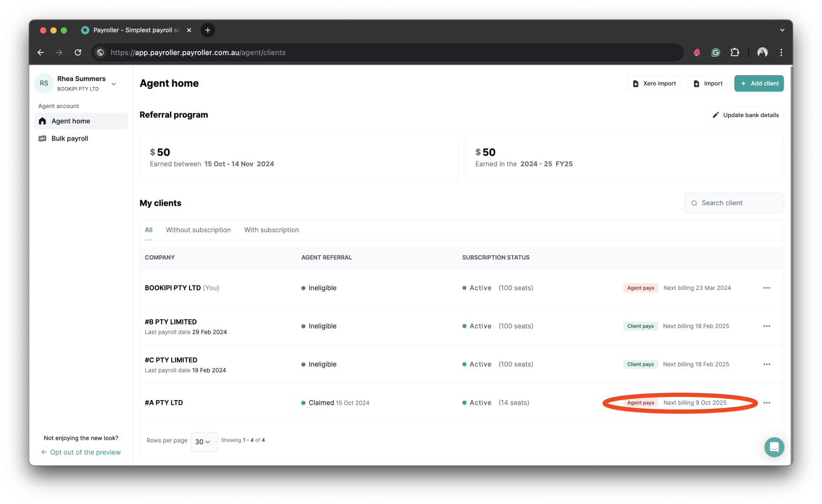Close the Payroller browser tab
The height and width of the screenshot is (504, 822).
tap(189, 30)
